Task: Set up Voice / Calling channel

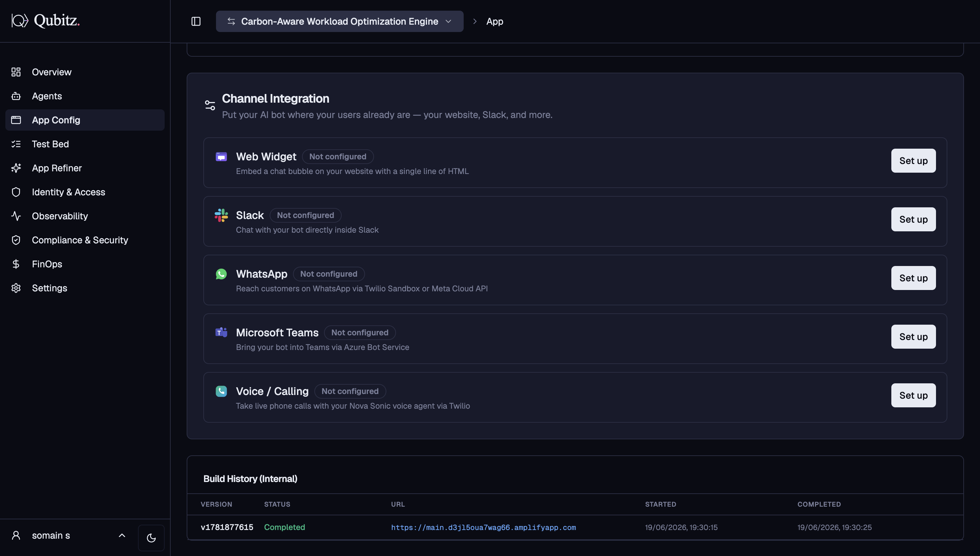Action: click(913, 396)
